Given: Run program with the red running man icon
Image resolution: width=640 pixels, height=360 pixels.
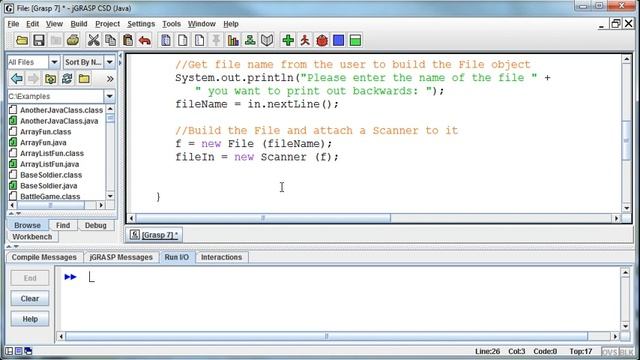Looking at the screenshot, I should point(305,40).
